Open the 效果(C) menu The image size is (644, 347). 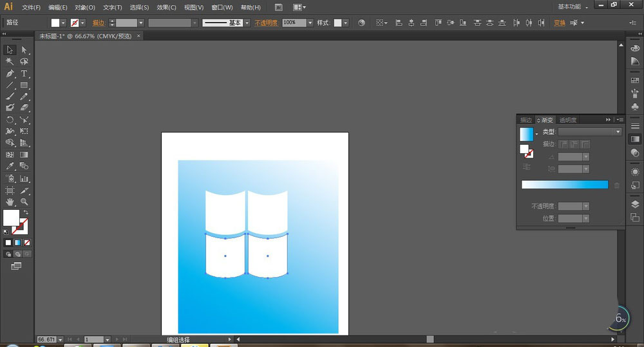pyautogui.click(x=166, y=8)
